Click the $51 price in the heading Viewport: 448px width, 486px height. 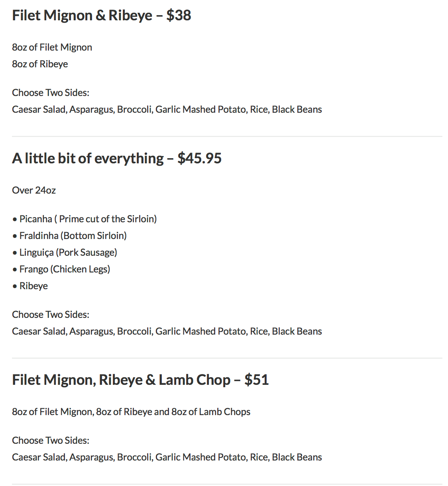click(x=257, y=380)
